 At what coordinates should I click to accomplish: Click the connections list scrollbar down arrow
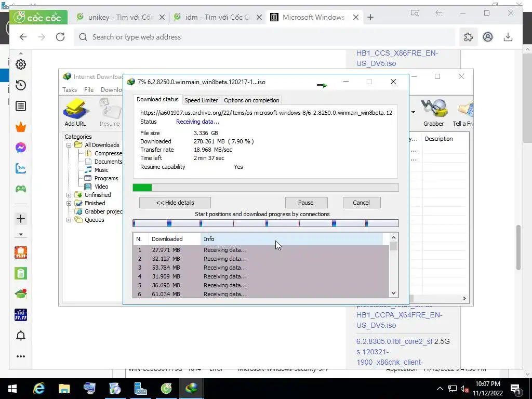click(394, 293)
